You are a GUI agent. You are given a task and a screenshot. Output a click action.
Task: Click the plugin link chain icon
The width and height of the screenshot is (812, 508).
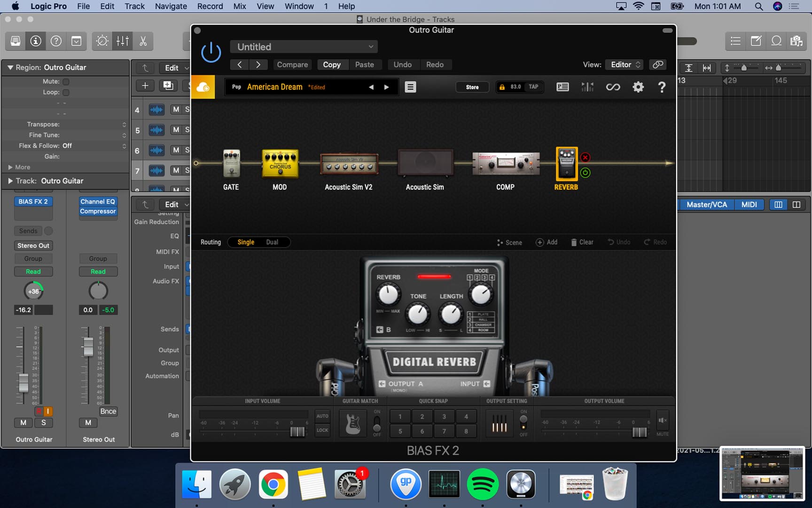coord(658,64)
